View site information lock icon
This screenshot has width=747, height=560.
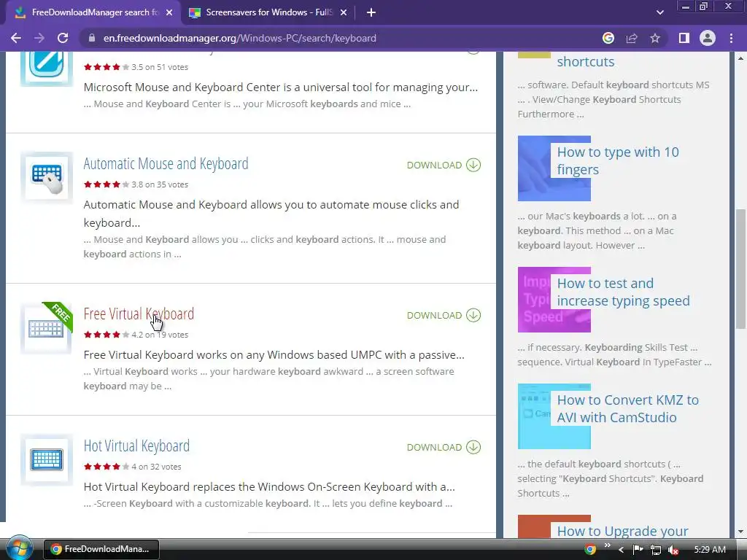pos(92,38)
